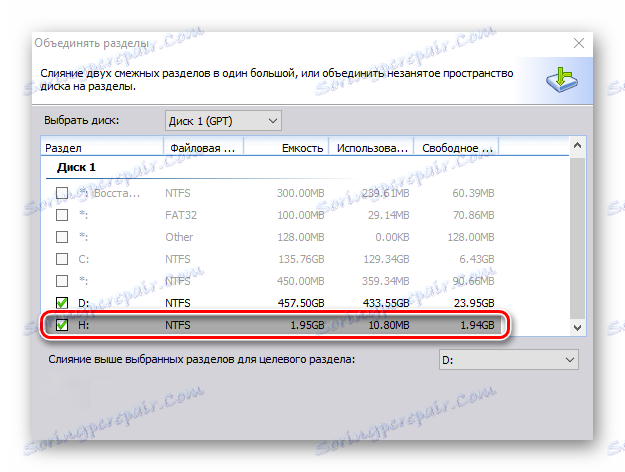Select the 135.76GB capacity cell
Viewport: 625px width, 472px height.
click(301, 260)
